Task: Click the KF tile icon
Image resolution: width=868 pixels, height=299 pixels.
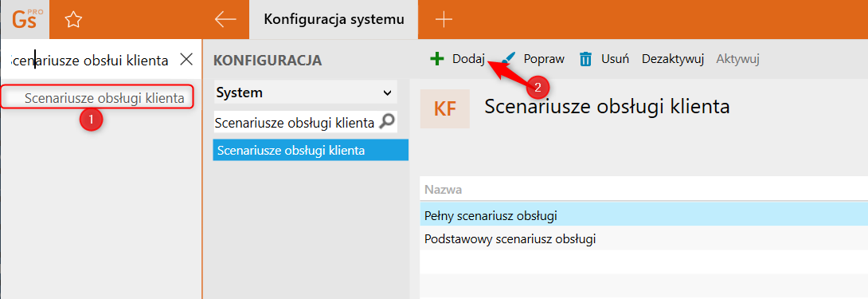Action: tap(445, 108)
